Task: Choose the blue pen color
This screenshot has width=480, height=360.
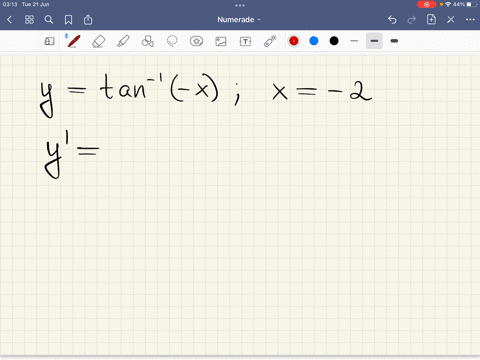Action: (x=314, y=41)
